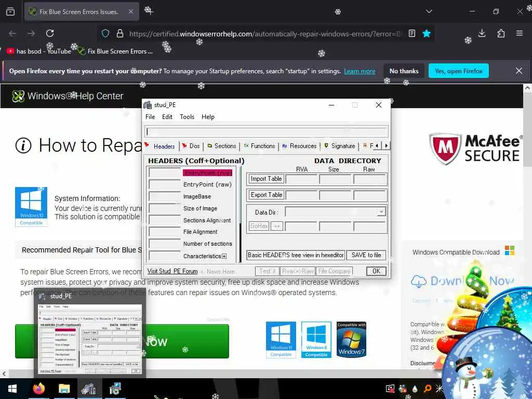Click the page vertical scrollbar up arrow
This screenshot has width=532, height=399.
(x=528, y=88)
